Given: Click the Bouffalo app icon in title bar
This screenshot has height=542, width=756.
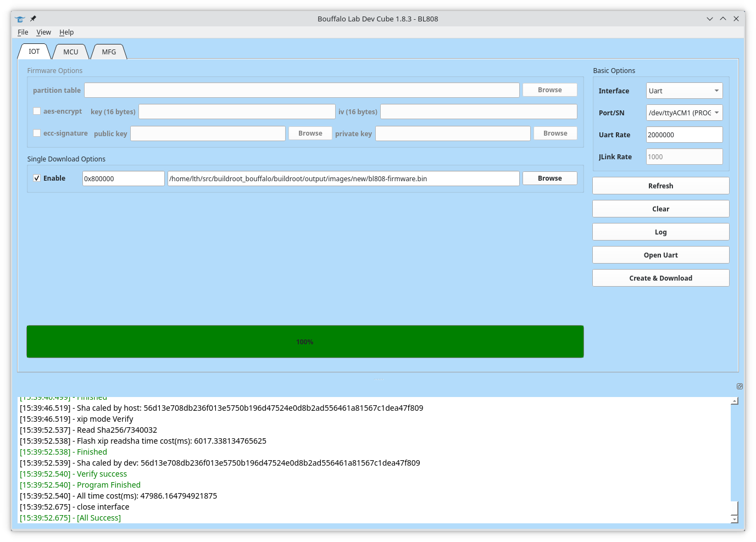Looking at the screenshot, I should click(x=20, y=19).
